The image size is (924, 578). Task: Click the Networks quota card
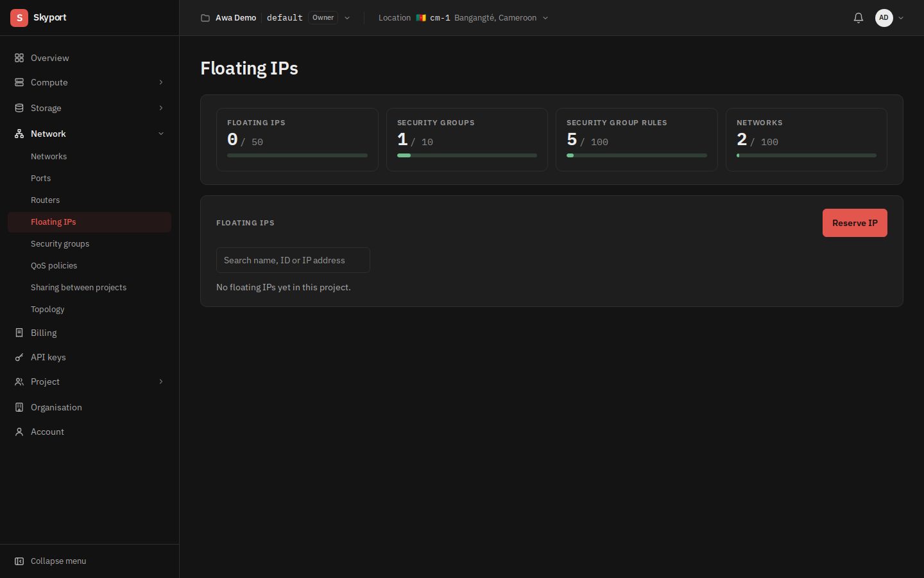[807, 140]
